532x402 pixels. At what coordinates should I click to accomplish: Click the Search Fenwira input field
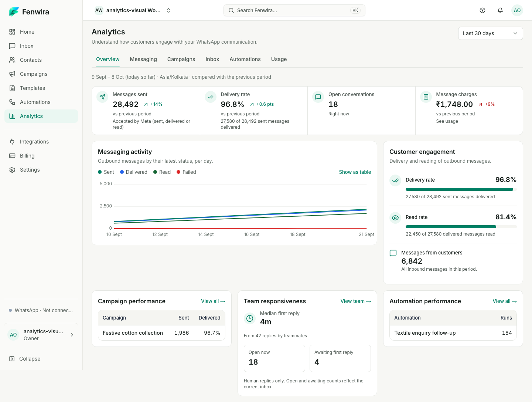pyautogui.click(x=294, y=10)
